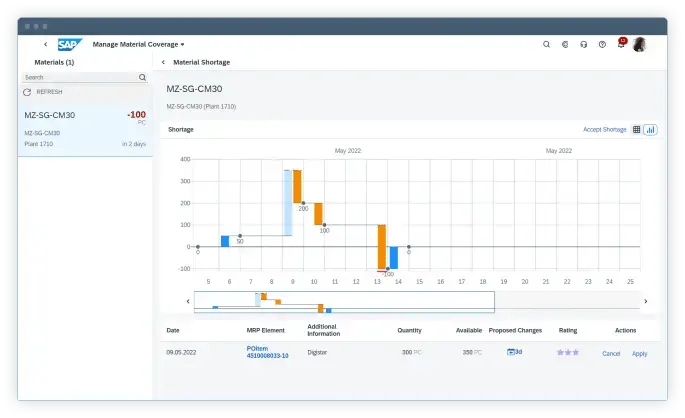Click the MZ-SG-CM30 (Plant 1710) subtitle
Image resolution: width=685 pixels, height=418 pixels.
click(x=201, y=107)
